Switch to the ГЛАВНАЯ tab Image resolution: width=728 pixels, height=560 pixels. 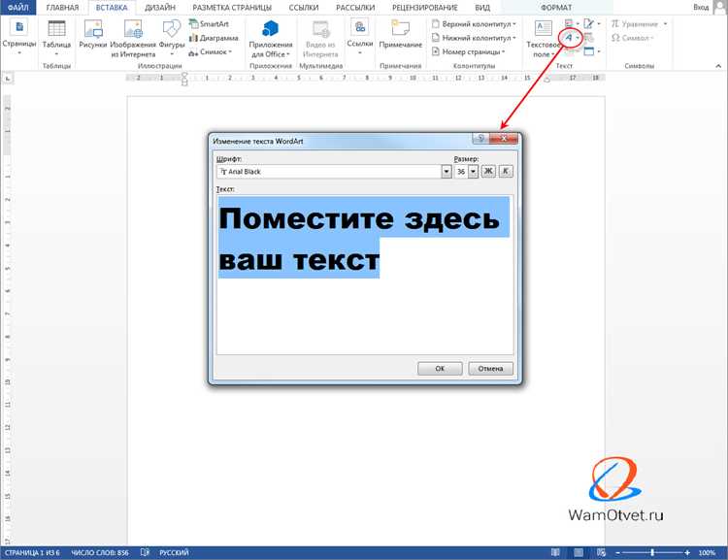(x=62, y=8)
